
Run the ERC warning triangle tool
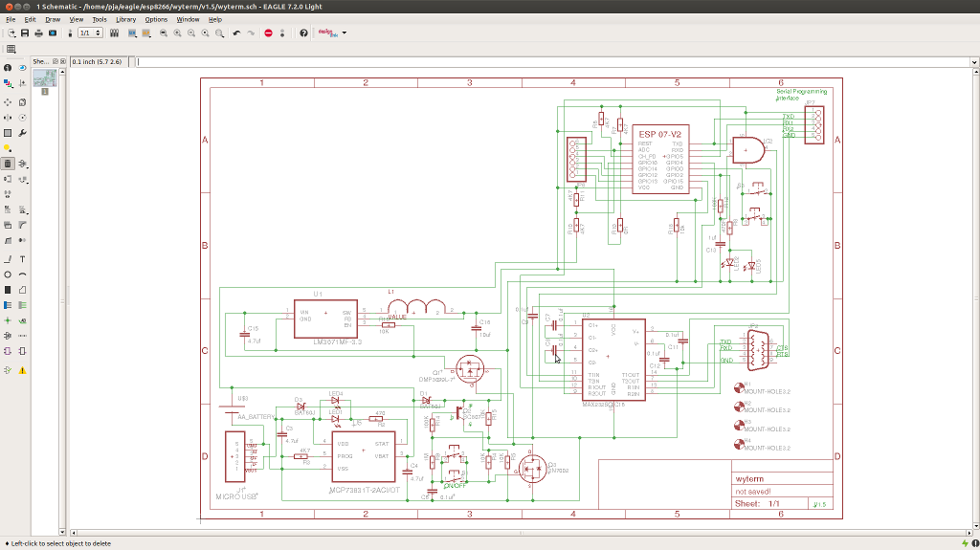click(x=22, y=369)
